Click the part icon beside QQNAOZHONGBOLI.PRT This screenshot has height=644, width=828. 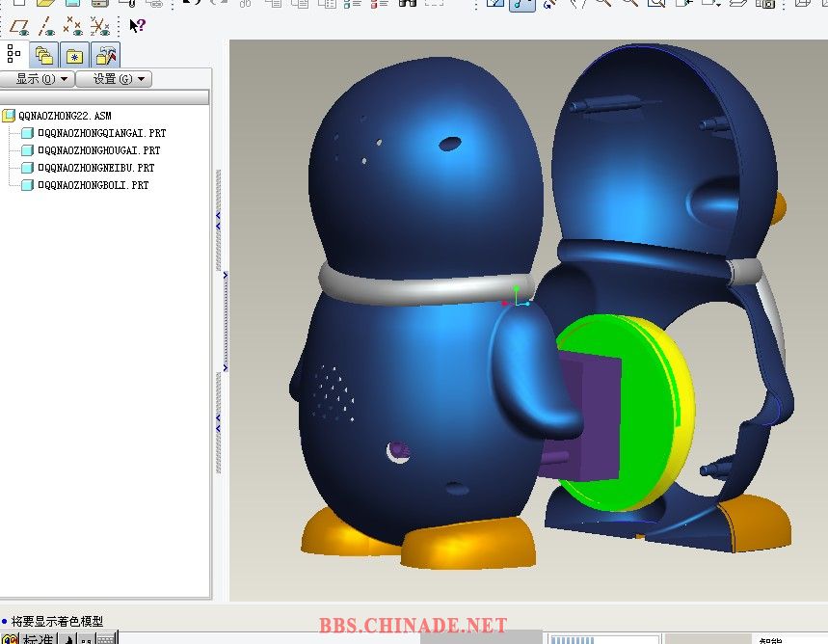pos(27,185)
